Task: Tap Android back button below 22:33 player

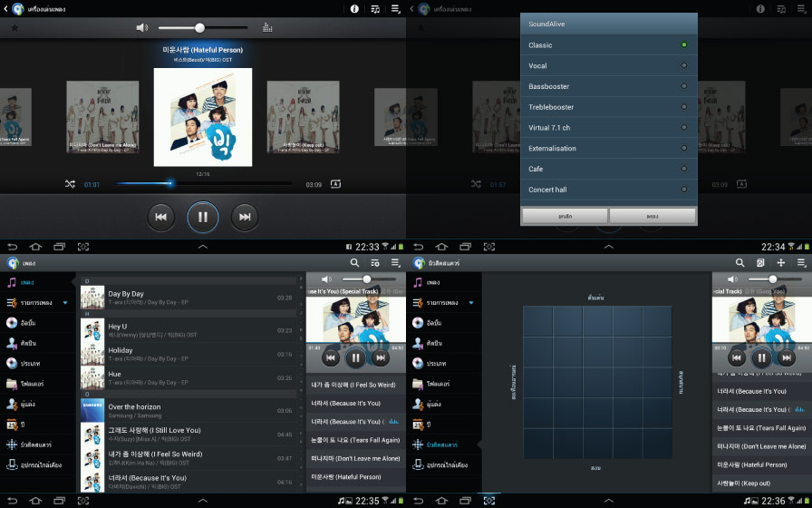Action: (12, 247)
